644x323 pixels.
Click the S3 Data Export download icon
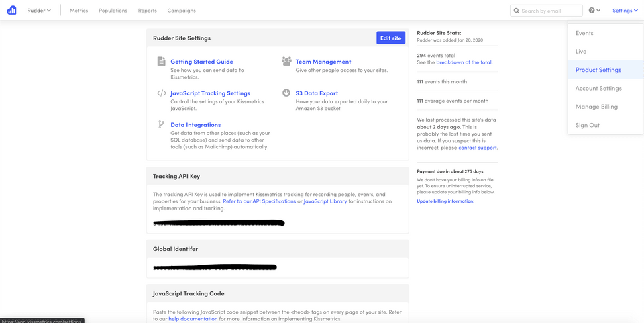[x=286, y=93]
